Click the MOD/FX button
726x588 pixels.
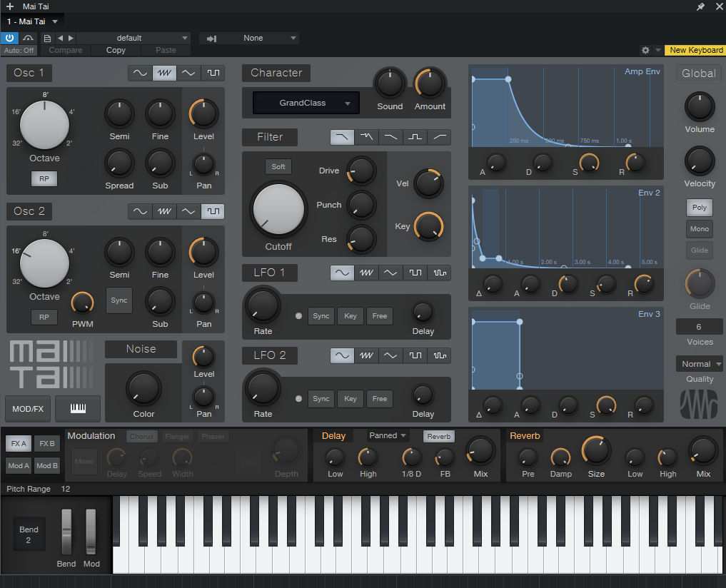pos(28,408)
